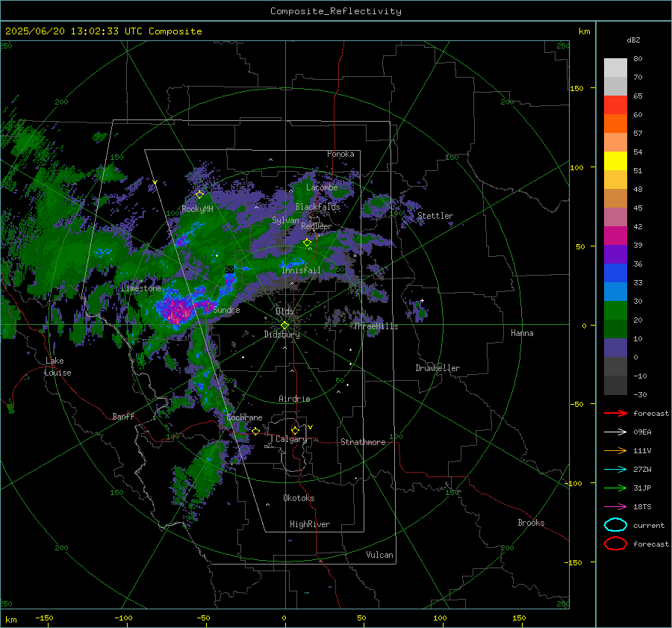Click the RockyMH label

[197, 209]
